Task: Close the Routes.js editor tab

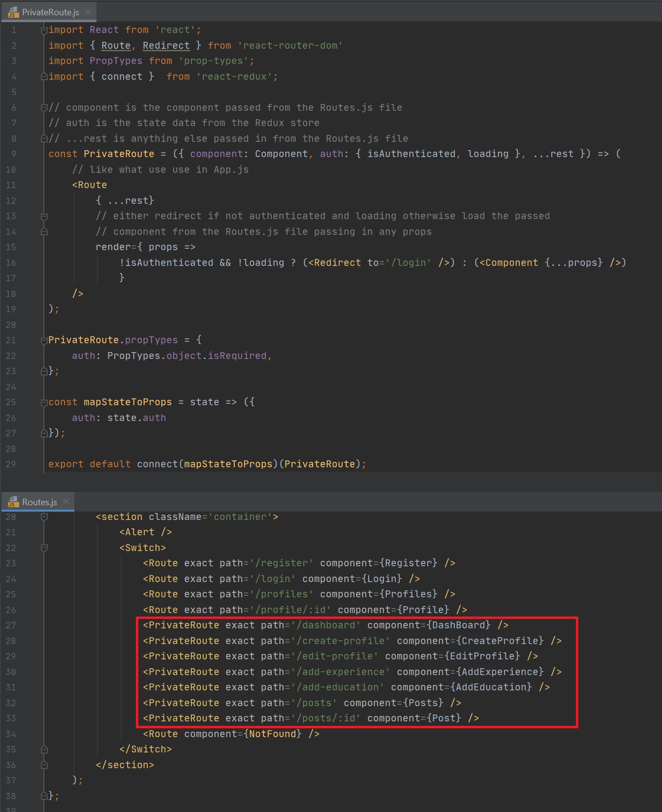Action: click(66, 501)
